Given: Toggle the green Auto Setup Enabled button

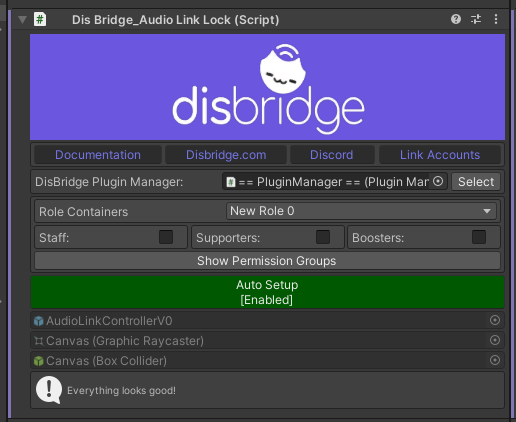Looking at the screenshot, I should [267, 292].
